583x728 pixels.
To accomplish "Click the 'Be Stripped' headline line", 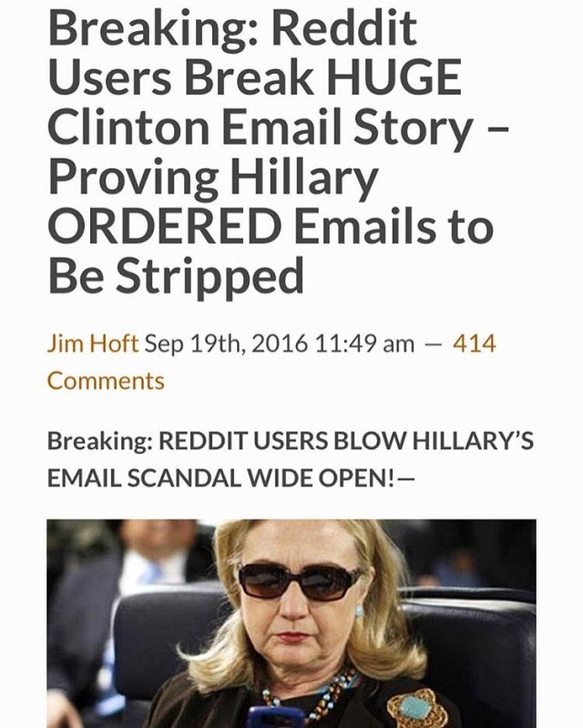I will pyautogui.click(x=176, y=275).
